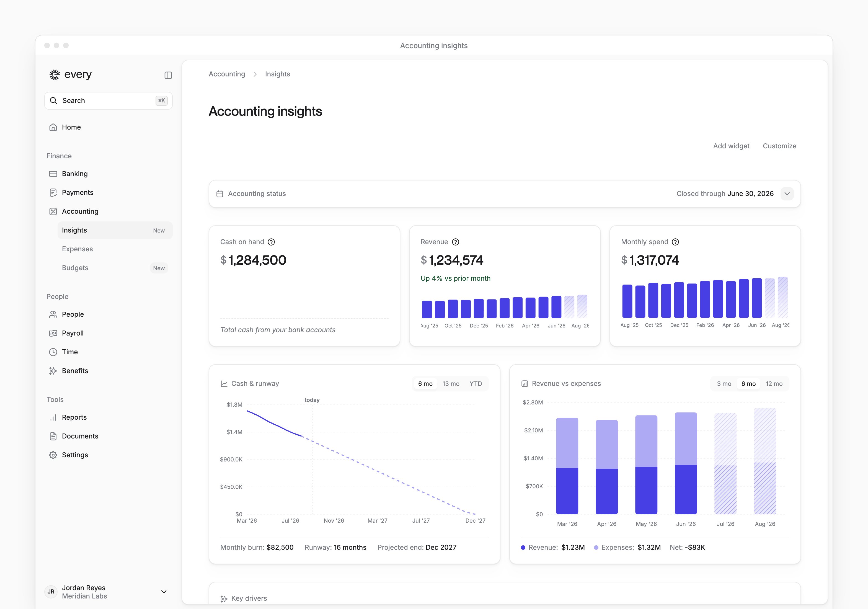Select 13 mo range for Cash & runway
The width and height of the screenshot is (868, 609).
coord(451,384)
